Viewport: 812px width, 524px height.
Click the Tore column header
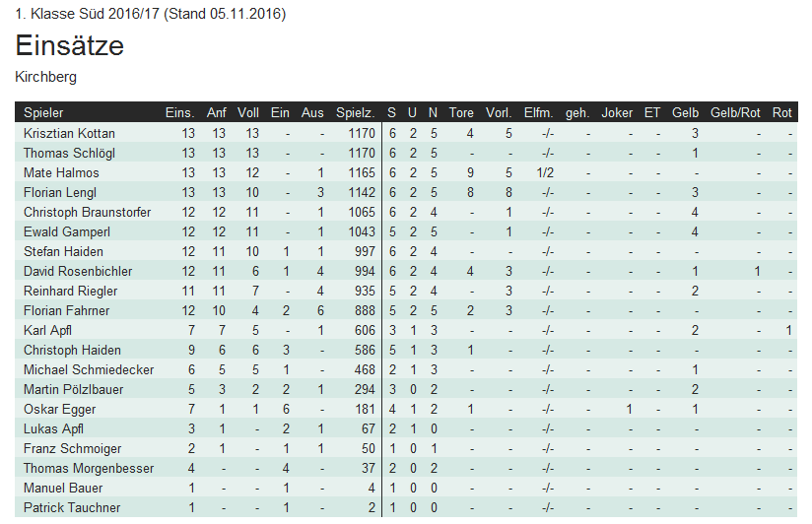(x=461, y=113)
